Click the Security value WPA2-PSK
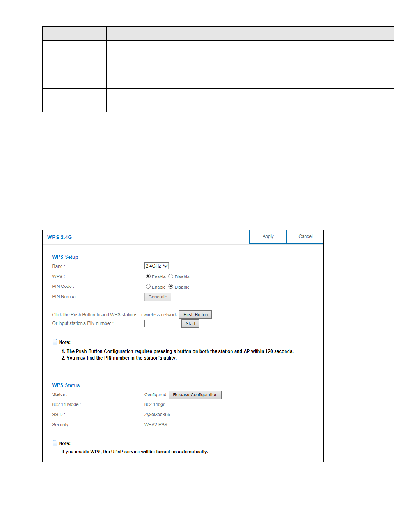Viewport: 394px width, 532px height. pos(156,425)
